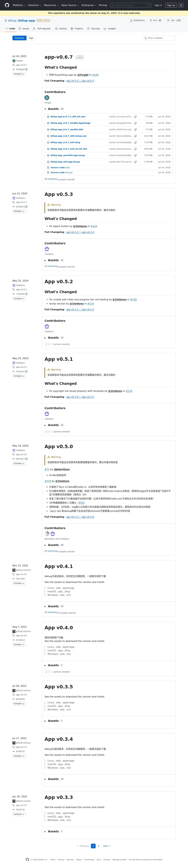Screen dimensions: 188x868
Task: Click the header search box
Action: coord(131,5)
